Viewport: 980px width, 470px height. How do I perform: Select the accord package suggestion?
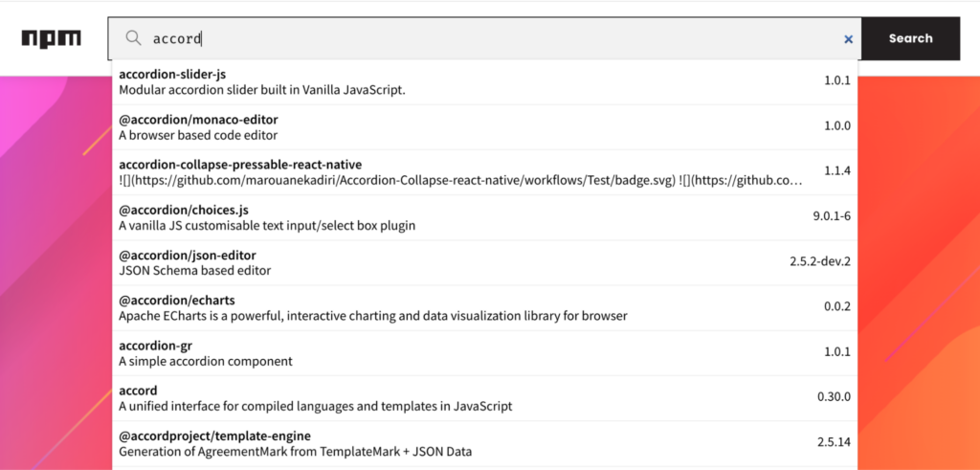[x=138, y=391]
